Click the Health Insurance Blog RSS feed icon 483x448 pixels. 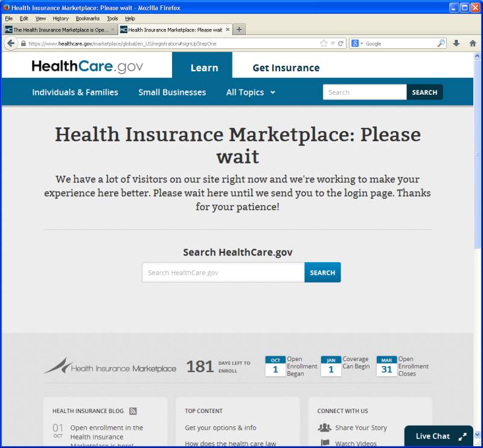pos(133,411)
